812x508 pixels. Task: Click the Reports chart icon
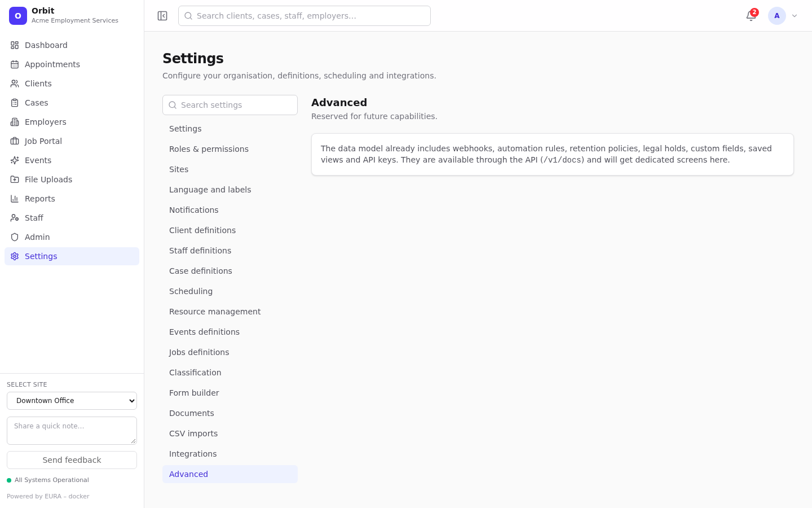tap(15, 199)
